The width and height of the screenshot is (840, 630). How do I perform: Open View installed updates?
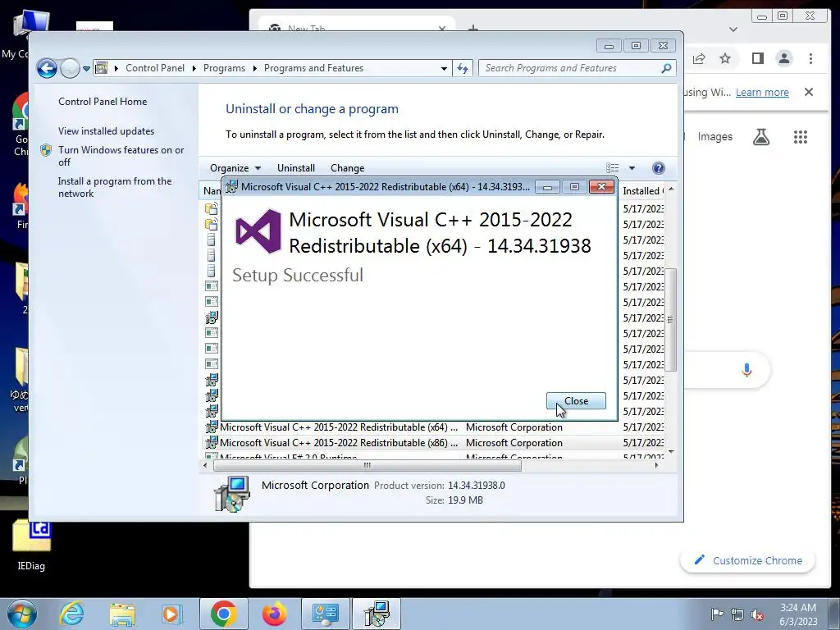coord(106,130)
